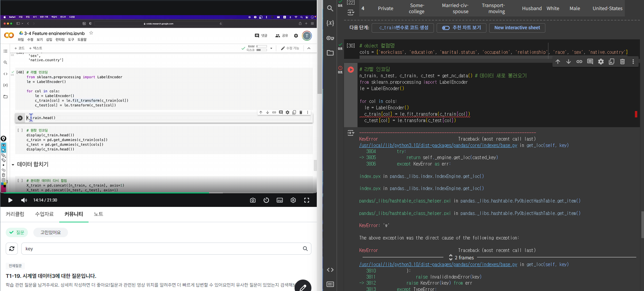Click the 다음 단계: label
This screenshot has height=291, width=644.
point(359,28)
